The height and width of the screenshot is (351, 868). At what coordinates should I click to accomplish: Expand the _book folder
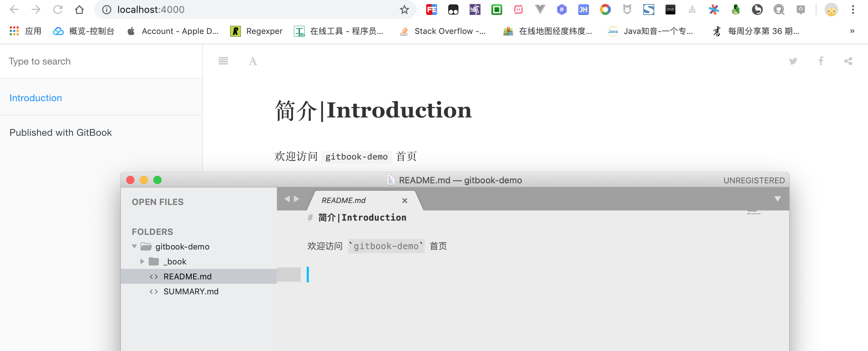143,261
